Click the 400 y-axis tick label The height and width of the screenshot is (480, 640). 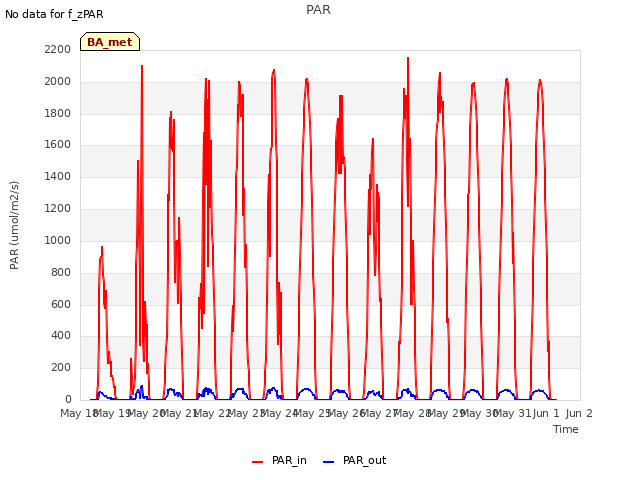(61, 336)
